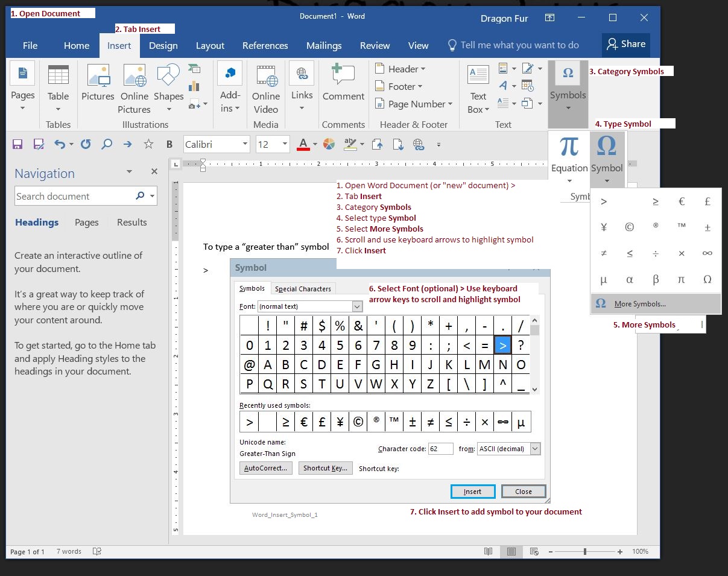The image size is (728, 576).
Task: Switch to Print Layout view
Action: 511,551
